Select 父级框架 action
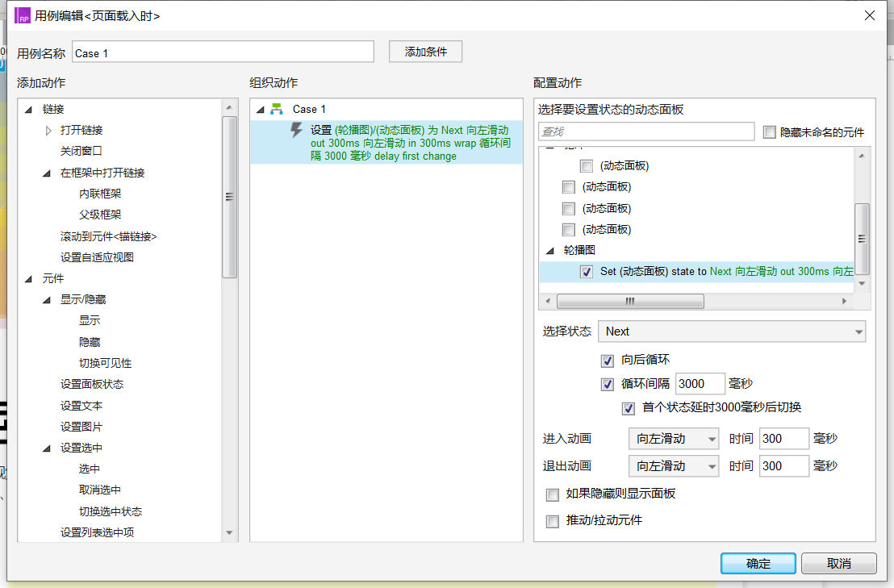Image resolution: width=894 pixels, height=588 pixels. 100,215
